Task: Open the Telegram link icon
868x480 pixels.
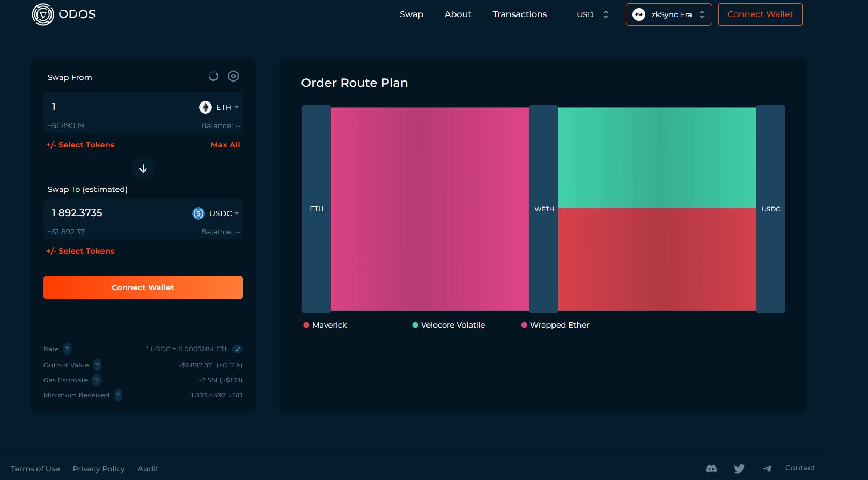Action: tap(767, 469)
